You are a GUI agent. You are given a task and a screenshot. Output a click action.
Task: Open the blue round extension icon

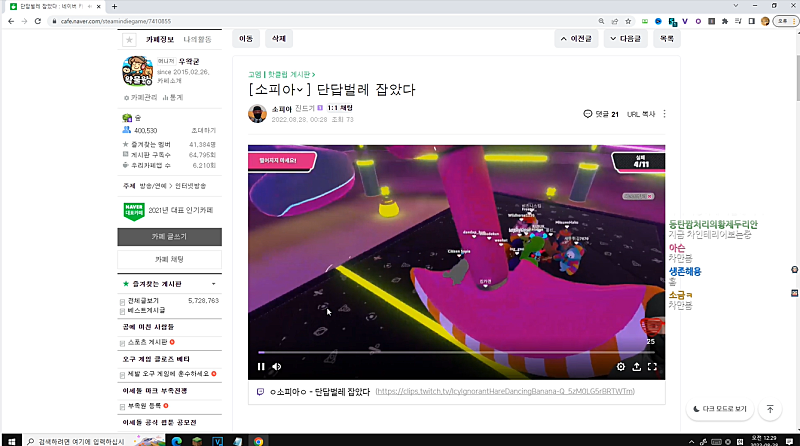tap(658, 21)
